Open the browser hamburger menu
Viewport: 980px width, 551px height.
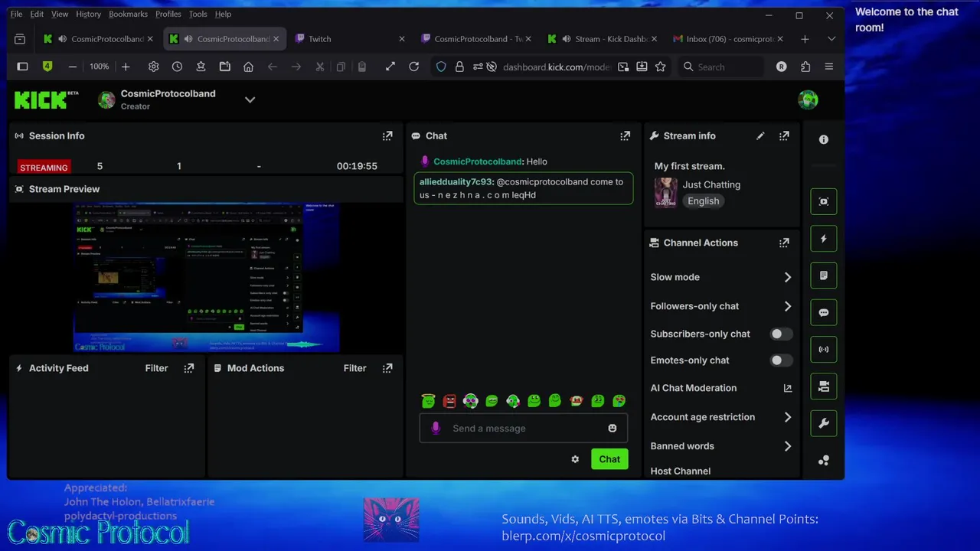(x=829, y=67)
